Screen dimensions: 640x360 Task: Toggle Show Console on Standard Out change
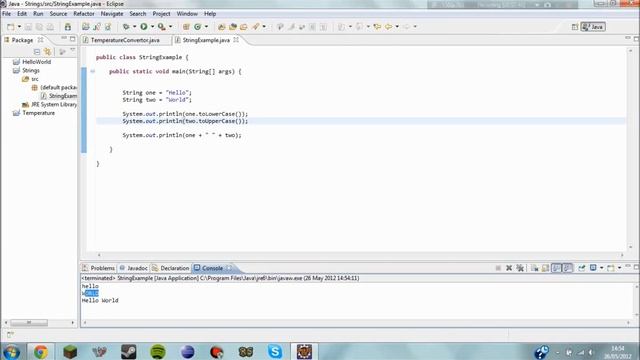(x=556, y=268)
